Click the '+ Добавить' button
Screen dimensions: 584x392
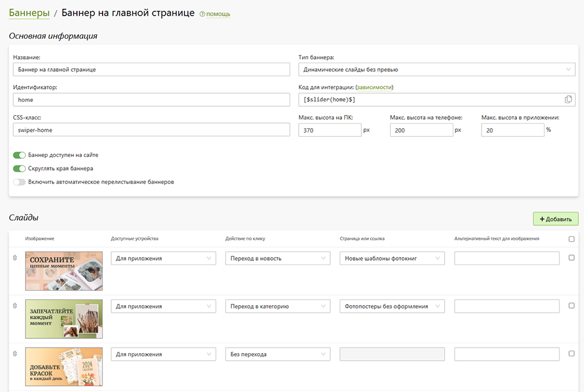(x=555, y=219)
